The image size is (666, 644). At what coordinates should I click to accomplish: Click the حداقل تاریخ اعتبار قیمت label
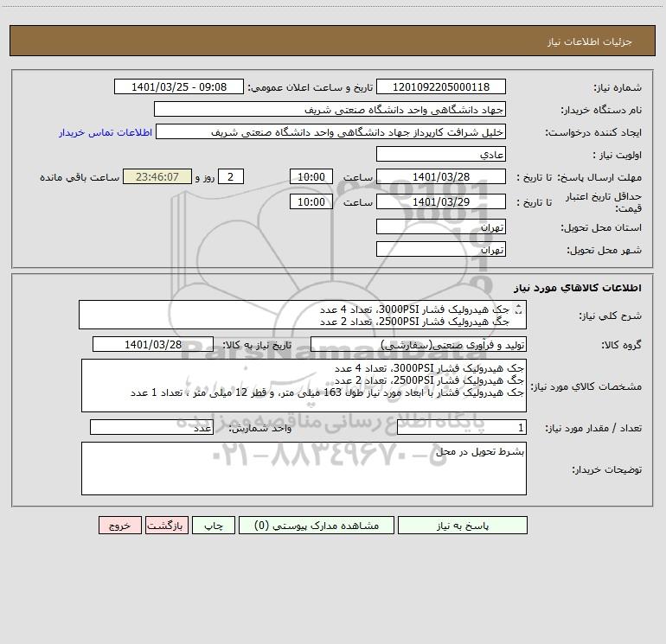(604, 202)
